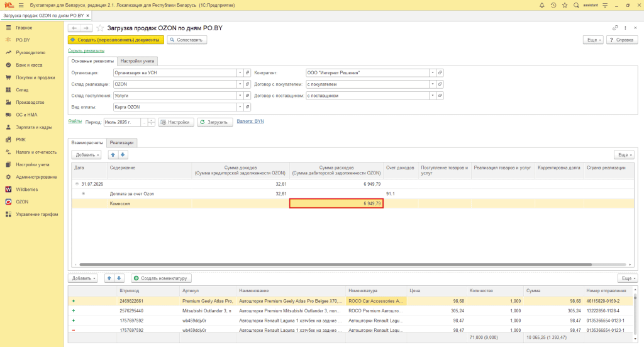Click the Загрузить button
The image size is (644, 347).
(x=215, y=122)
